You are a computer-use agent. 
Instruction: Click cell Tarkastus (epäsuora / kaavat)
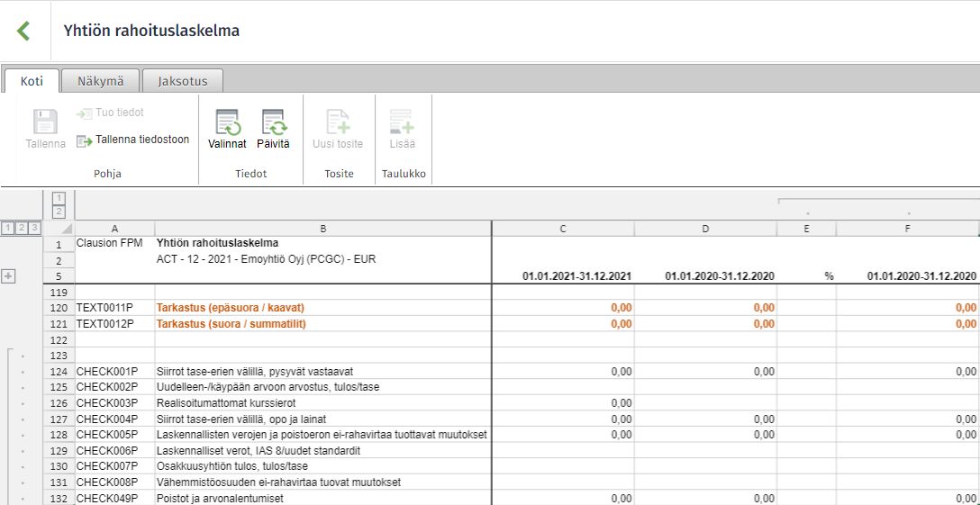click(323, 308)
